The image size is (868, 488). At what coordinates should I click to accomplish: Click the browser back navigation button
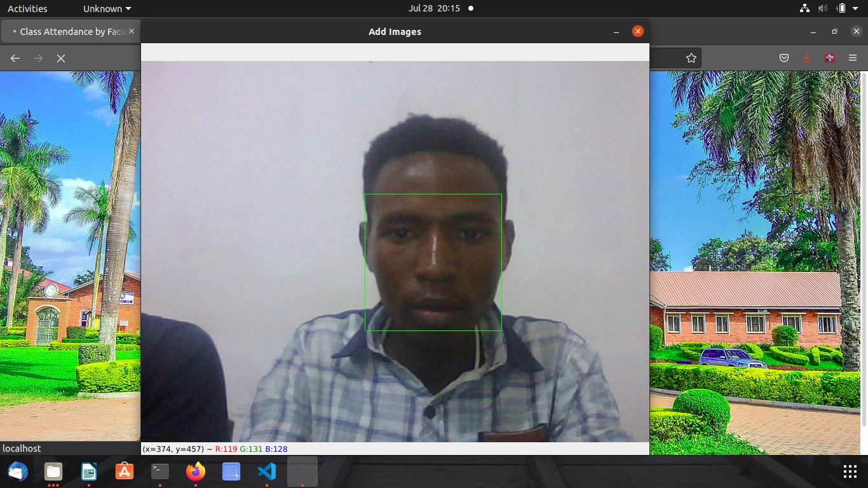15,58
